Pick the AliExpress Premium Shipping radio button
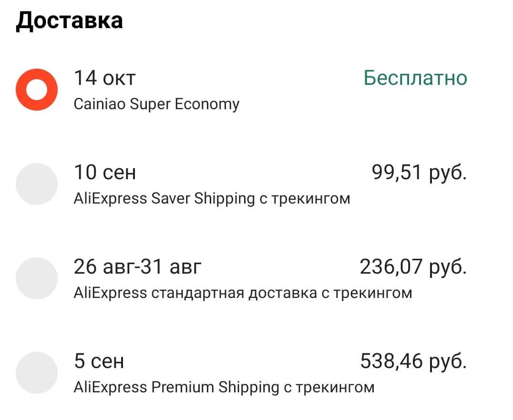The width and height of the screenshot is (513, 420). click(37, 373)
